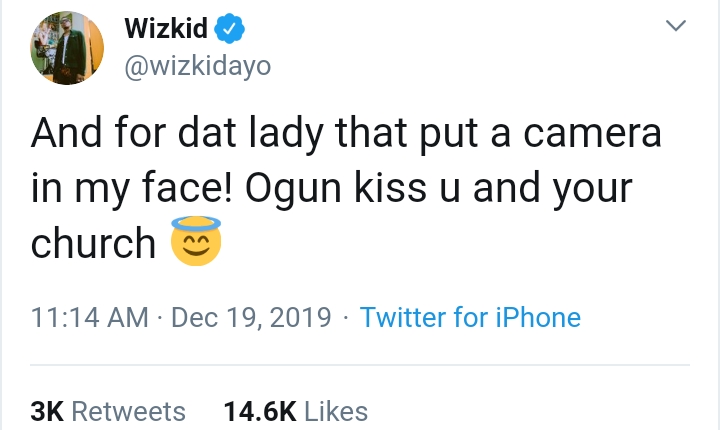Click the Dec 19, 2019 date

coord(251,318)
